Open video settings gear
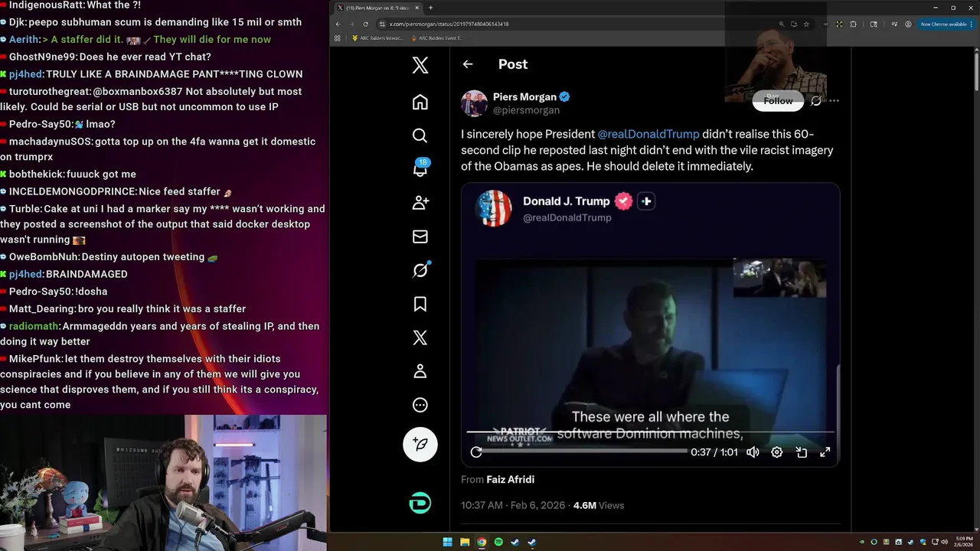This screenshot has width=980, height=551. [x=776, y=452]
